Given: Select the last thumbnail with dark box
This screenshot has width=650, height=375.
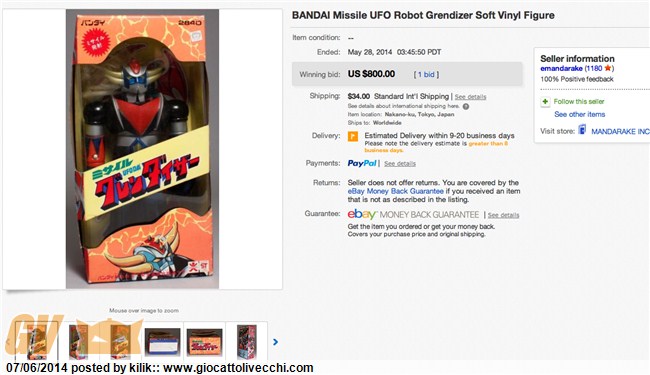Looking at the screenshot, I should pos(246,342).
